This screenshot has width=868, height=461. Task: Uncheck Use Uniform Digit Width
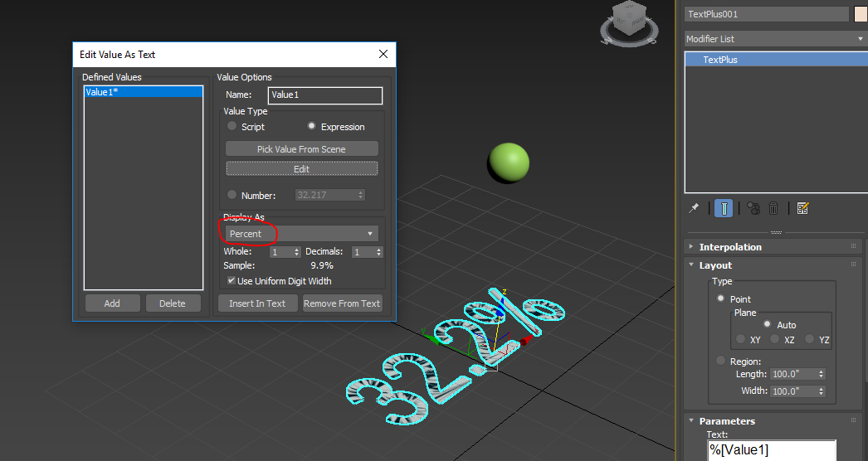[x=232, y=280]
